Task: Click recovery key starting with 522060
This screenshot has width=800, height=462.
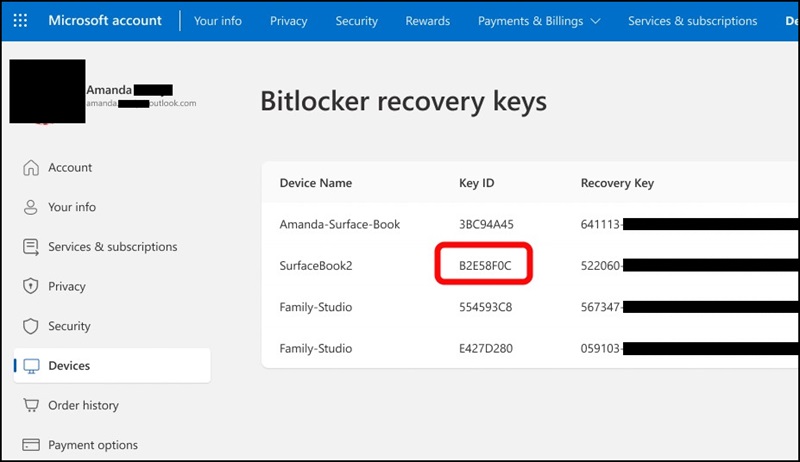Action: [x=690, y=266]
